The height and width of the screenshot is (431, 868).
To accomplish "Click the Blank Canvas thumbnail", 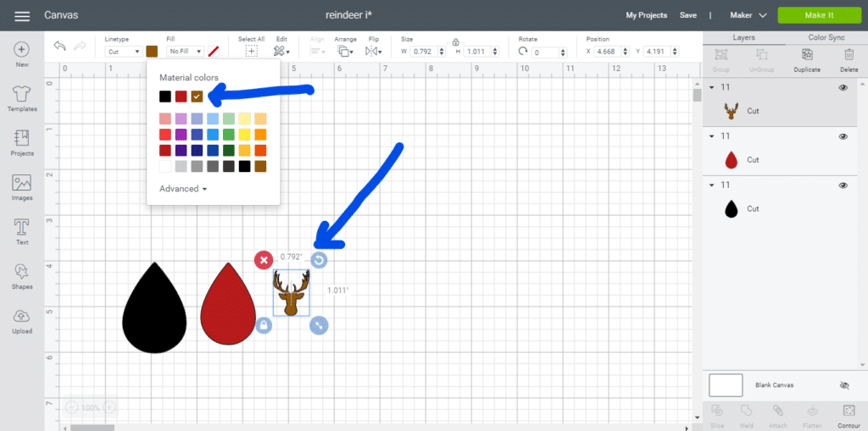I will 726,385.
